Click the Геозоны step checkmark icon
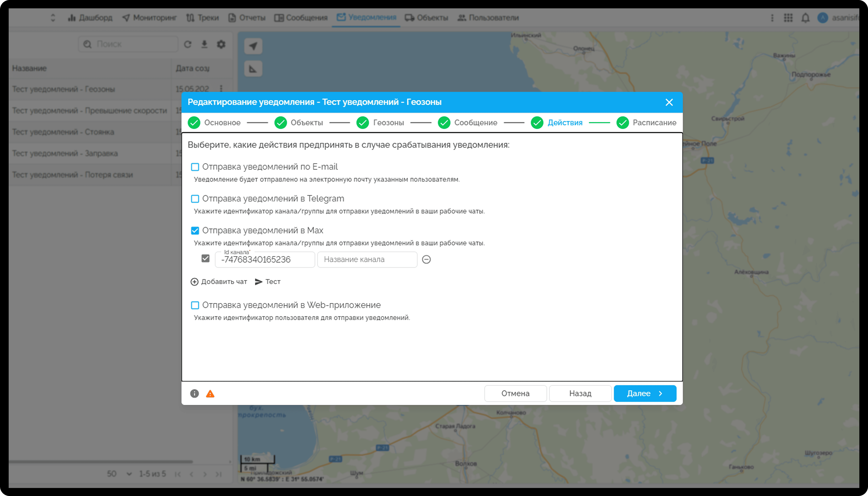Image resolution: width=868 pixels, height=496 pixels. [363, 123]
